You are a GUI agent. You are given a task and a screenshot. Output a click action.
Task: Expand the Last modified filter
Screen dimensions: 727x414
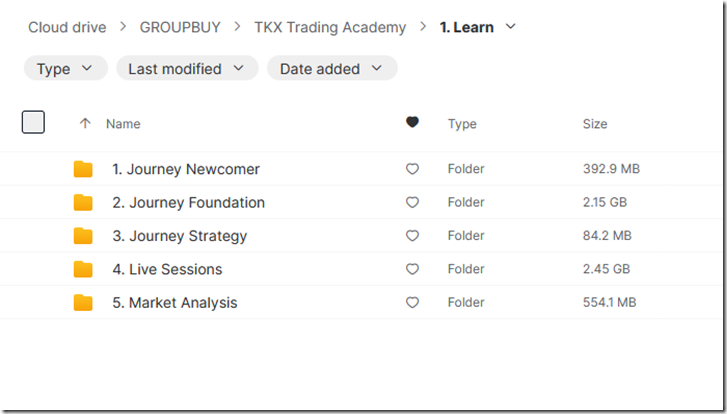pos(187,68)
